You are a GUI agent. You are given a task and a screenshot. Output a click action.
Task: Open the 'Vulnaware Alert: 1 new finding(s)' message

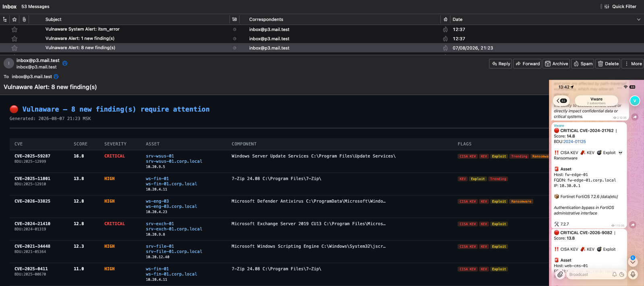[x=80, y=39]
